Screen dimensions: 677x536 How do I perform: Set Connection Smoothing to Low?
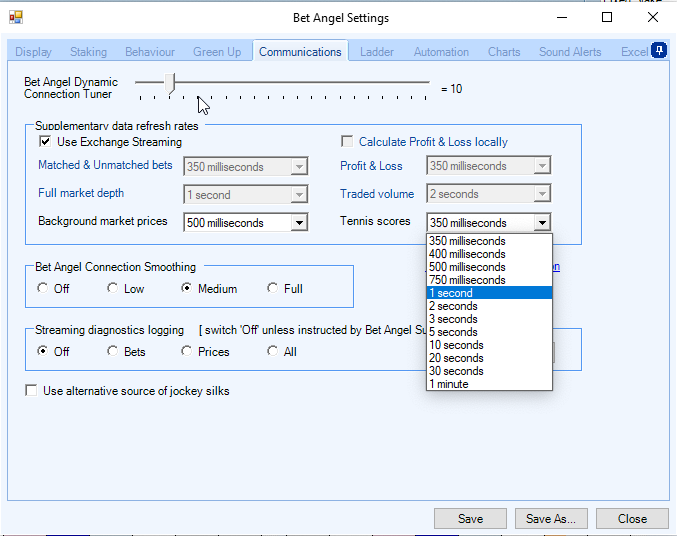(x=112, y=288)
